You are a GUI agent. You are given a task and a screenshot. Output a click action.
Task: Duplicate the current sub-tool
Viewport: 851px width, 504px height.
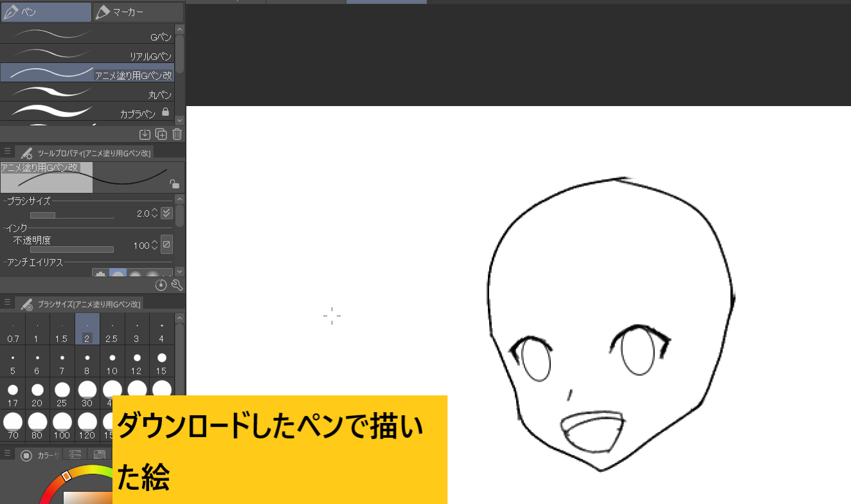point(161,134)
